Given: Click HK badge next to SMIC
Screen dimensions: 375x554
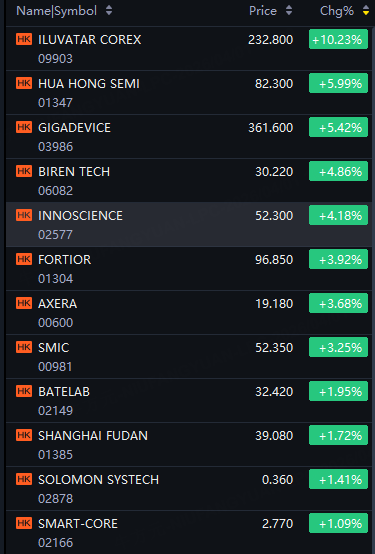Looking at the screenshot, I should click(24, 347).
